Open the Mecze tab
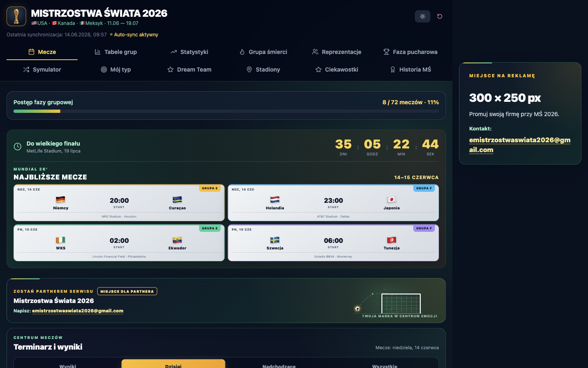Screen dimensions: 588x368 pyautogui.click(x=42, y=52)
